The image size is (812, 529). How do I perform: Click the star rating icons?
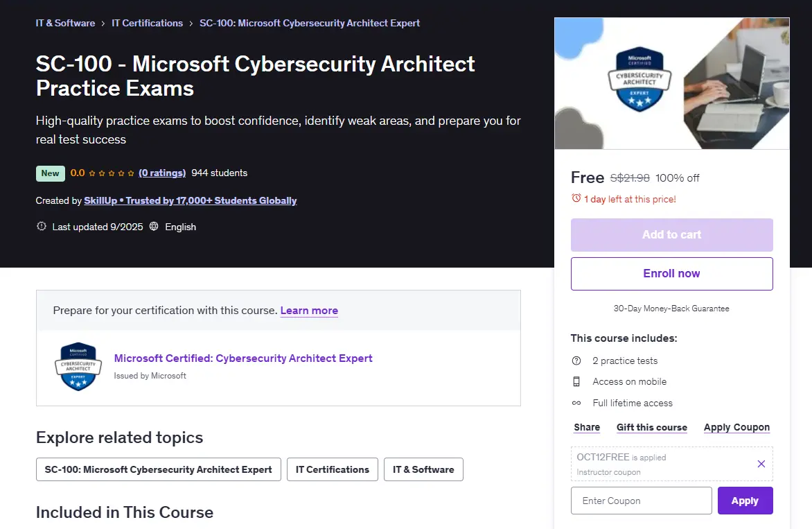(112, 173)
